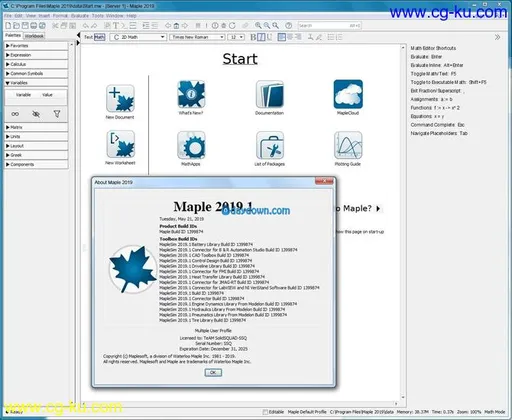
Task: Open the List of Packages icon
Action: point(270,145)
